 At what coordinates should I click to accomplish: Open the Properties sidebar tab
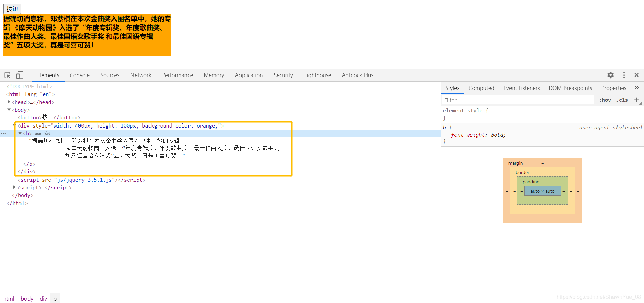pyautogui.click(x=613, y=88)
